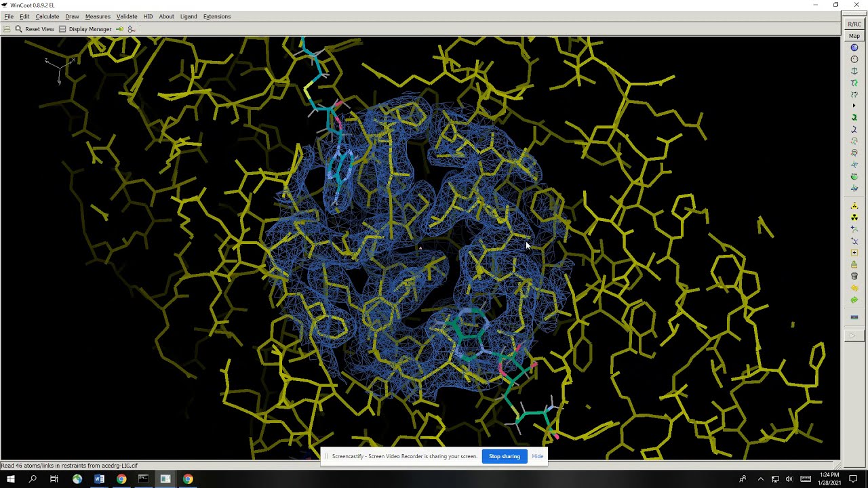Open the Ligand menu
The height and width of the screenshot is (488, 868).
tap(189, 16)
